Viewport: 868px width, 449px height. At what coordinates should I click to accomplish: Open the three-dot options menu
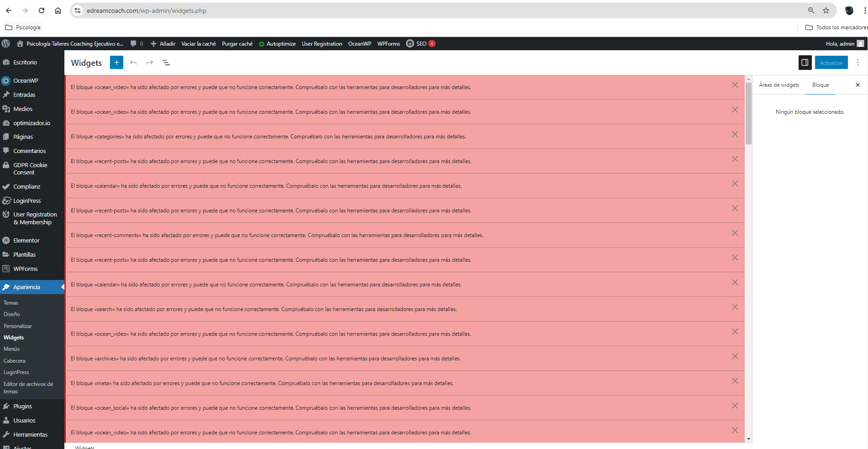[858, 63]
